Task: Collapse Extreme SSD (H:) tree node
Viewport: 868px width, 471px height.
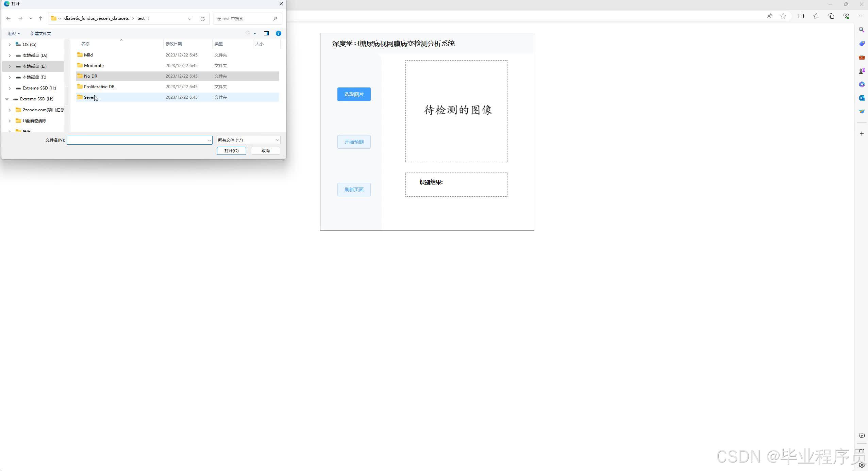Action: pyautogui.click(x=7, y=99)
